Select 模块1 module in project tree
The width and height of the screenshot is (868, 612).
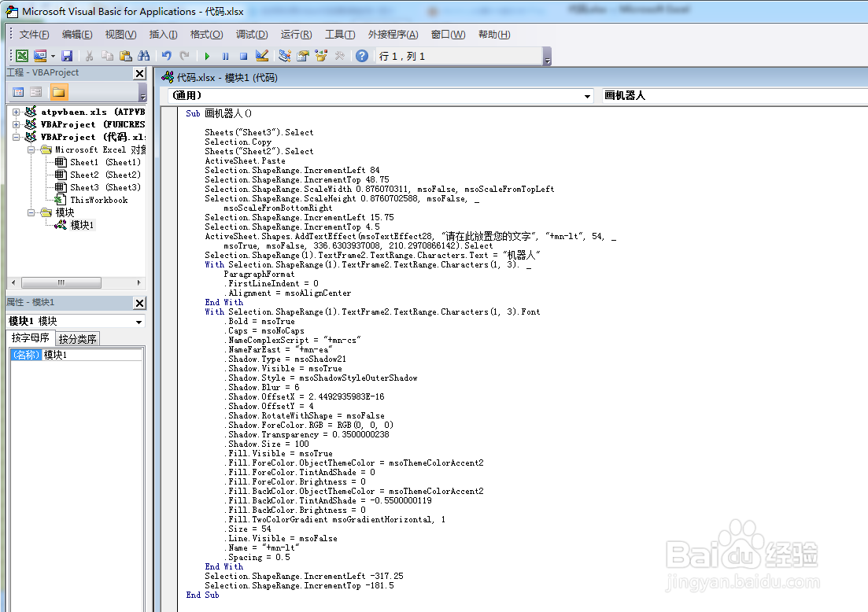pyautogui.click(x=82, y=225)
